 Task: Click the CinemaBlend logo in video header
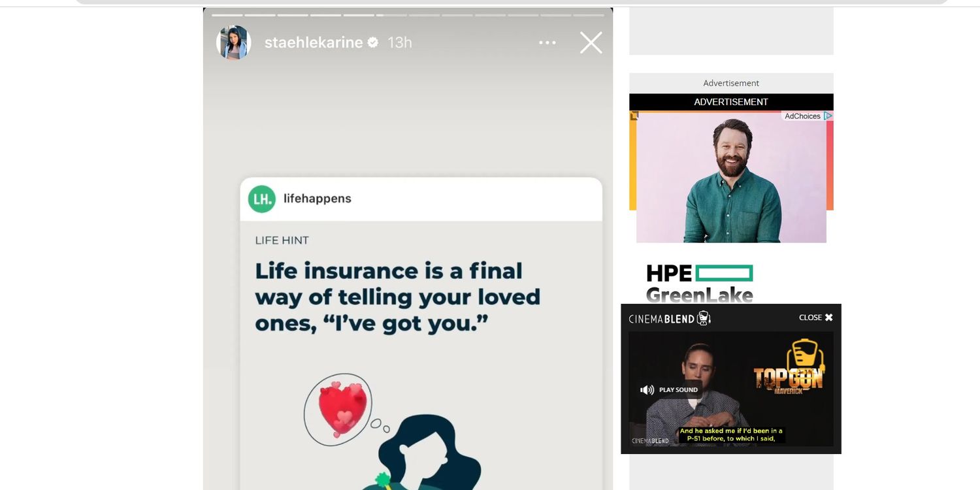tap(670, 318)
